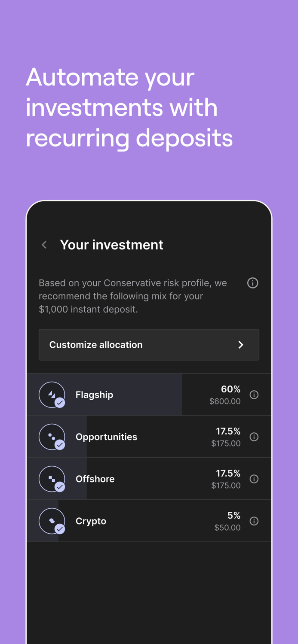Image resolution: width=298 pixels, height=644 pixels.
Task: Select the Flagship fund icon
Action: click(x=52, y=394)
